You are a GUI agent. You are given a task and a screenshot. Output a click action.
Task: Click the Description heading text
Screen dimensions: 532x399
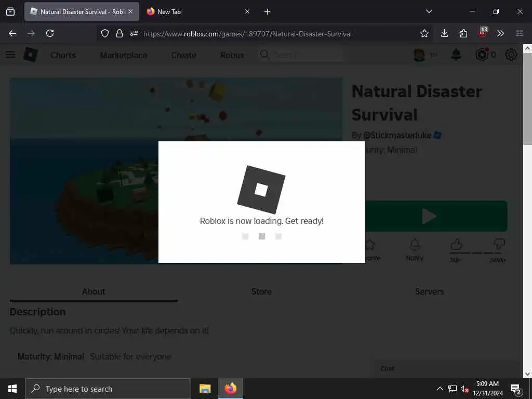click(x=37, y=312)
